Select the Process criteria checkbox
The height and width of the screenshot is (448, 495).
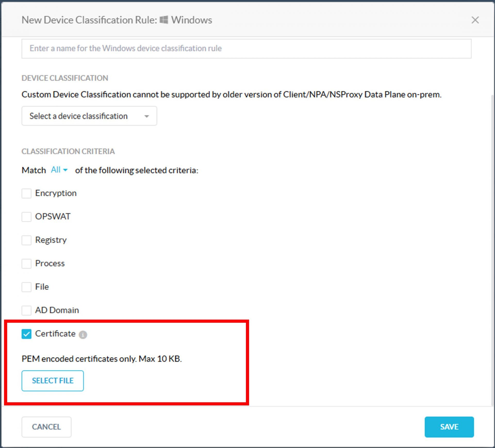click(x=26, y=263)
